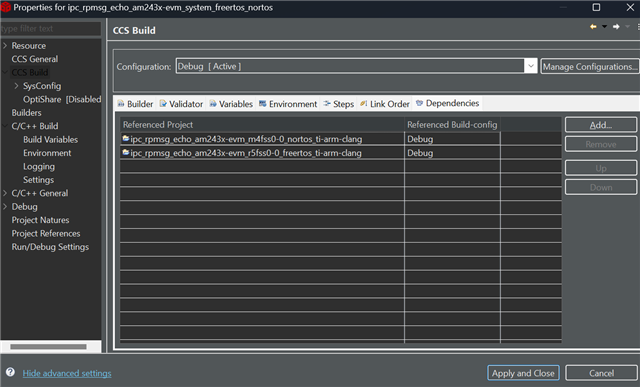Click Hide advanced settings link
640x387 pixels.
coord(67,373)
